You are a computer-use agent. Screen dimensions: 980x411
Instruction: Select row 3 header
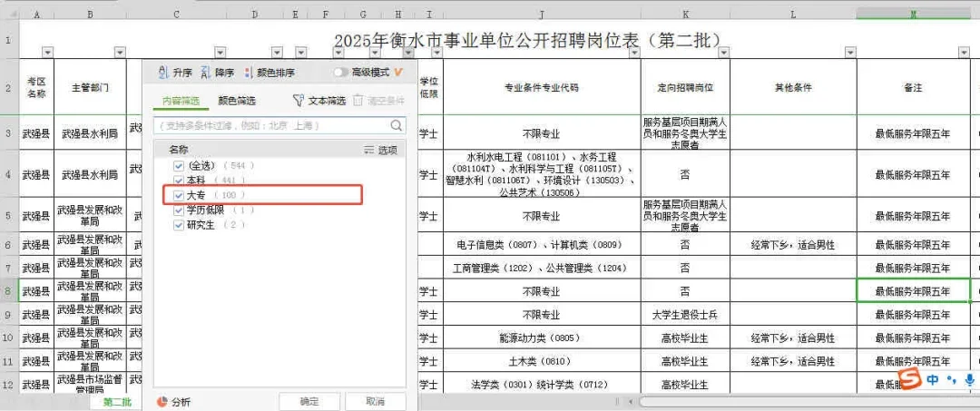pos(9,132)
